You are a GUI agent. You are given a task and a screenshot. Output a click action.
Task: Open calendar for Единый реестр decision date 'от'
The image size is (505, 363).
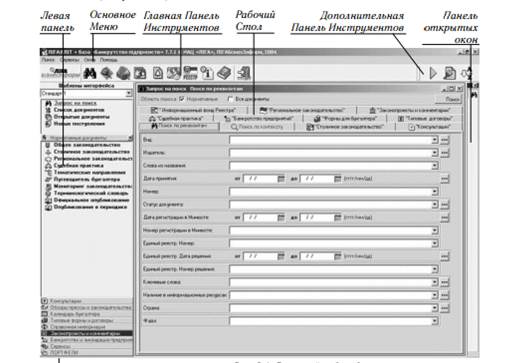(x=281, y=256)
